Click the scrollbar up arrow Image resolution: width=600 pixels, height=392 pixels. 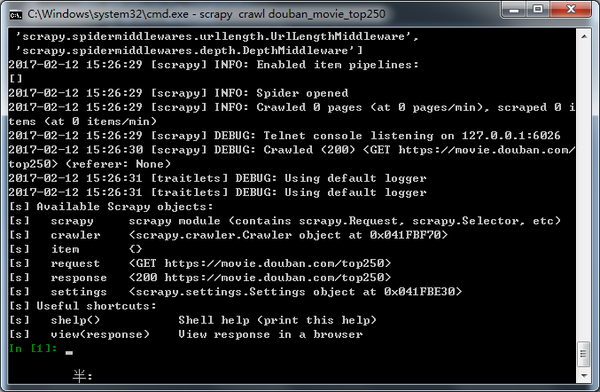click(584, 37)
